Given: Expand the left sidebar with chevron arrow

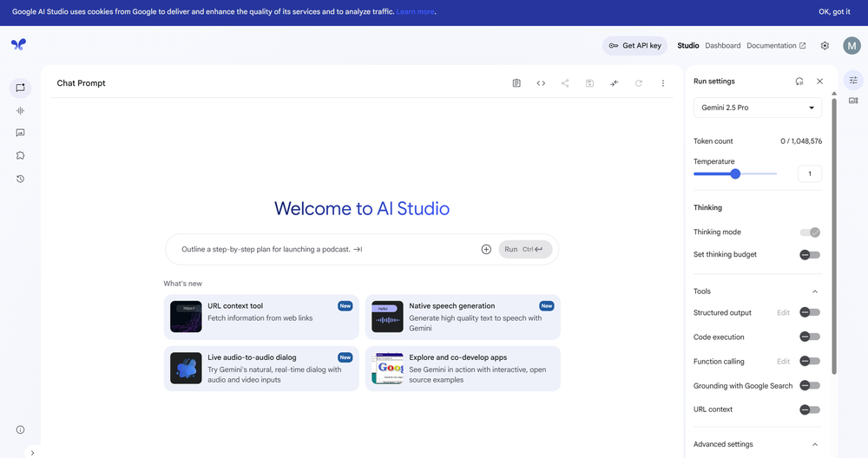Looking at the screenshot, I should pyautogui.click(x=33, y=453).
